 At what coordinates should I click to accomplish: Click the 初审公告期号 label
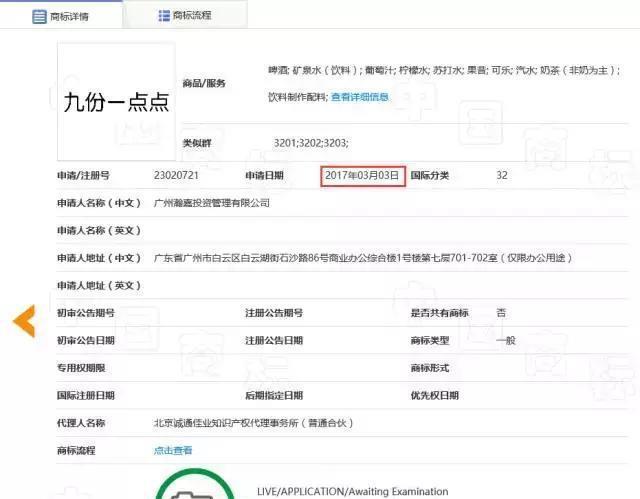point(86,313)
